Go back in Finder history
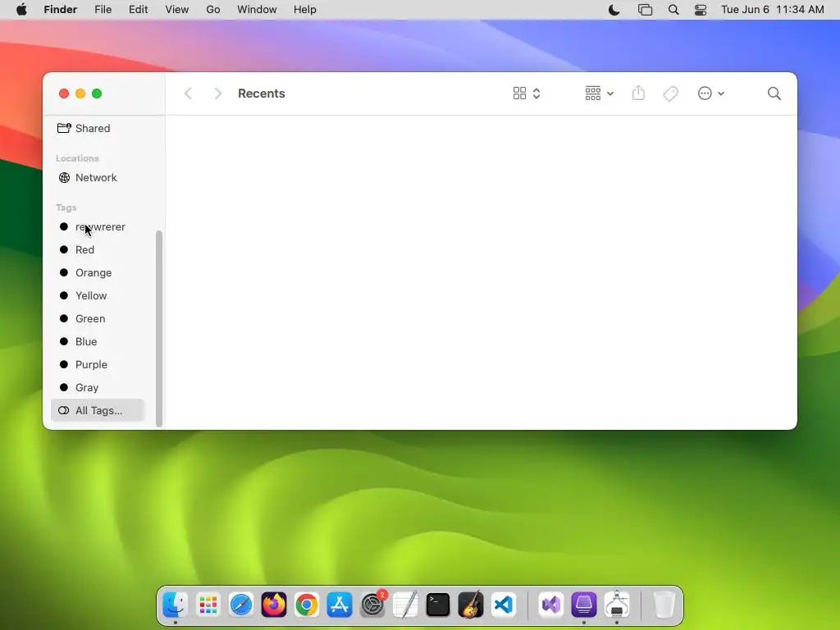 188,94
